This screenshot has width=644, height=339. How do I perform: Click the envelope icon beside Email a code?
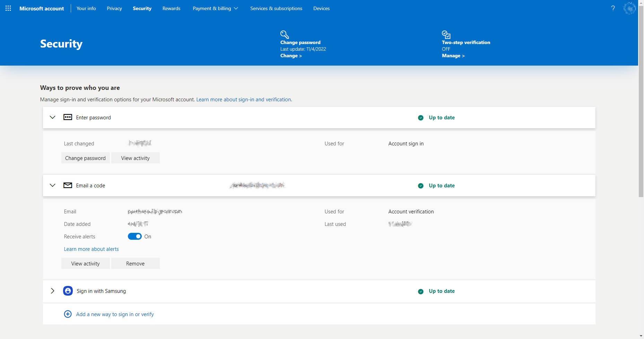pyautogui.click(x=68, y=185)
